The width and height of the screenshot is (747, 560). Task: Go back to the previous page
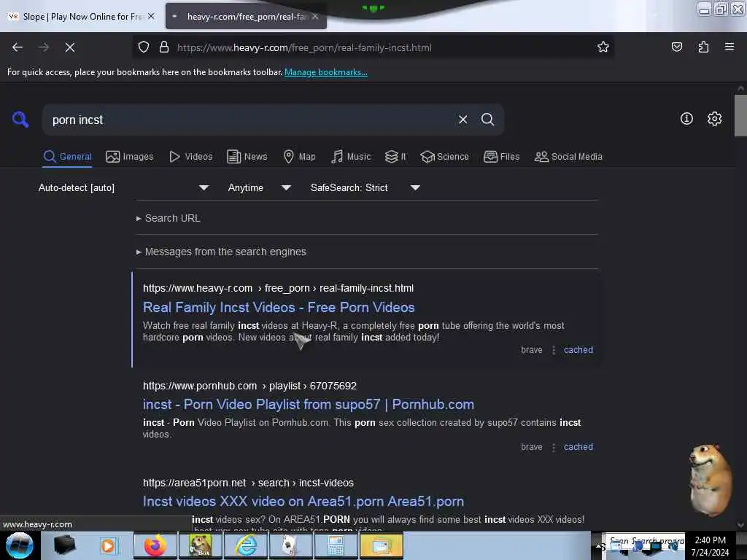pos(18,47)
